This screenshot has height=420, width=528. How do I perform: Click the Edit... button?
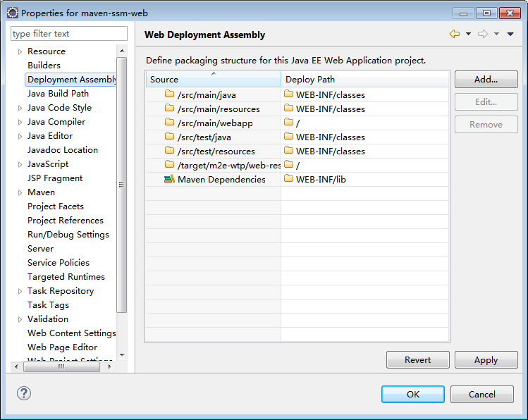(x=486, y=102)
